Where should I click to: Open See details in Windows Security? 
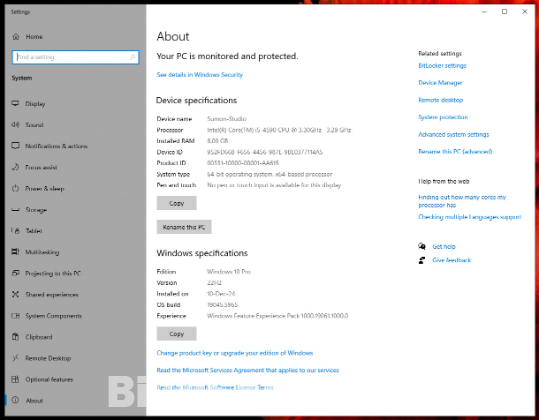(200, 75)
